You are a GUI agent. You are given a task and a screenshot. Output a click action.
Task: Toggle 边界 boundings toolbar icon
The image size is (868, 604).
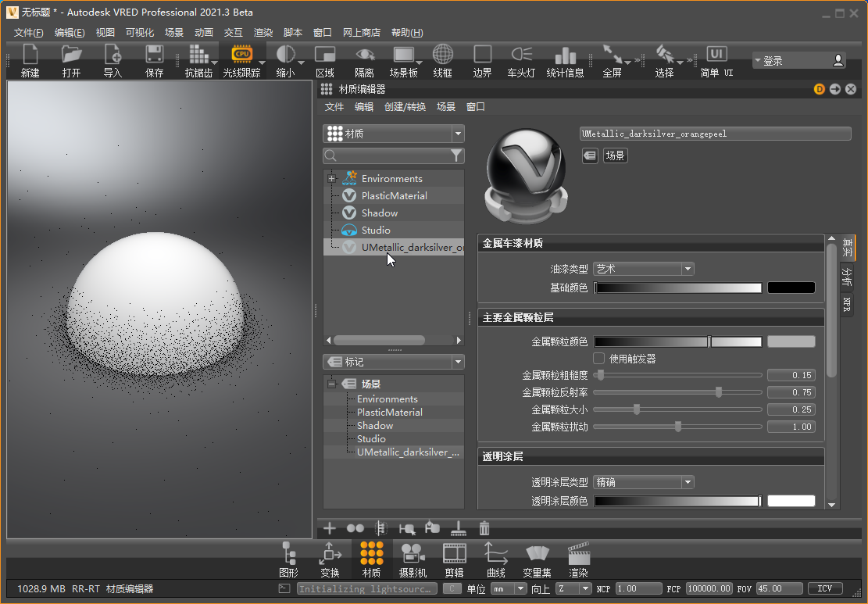(482, 54)
